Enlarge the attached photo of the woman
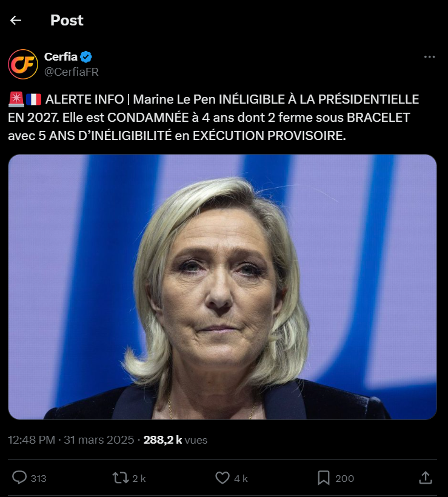 (222, 287)
